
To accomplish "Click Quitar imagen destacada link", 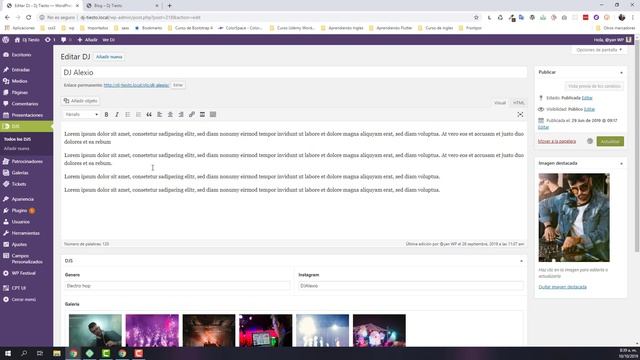I will tap(562, 287).
